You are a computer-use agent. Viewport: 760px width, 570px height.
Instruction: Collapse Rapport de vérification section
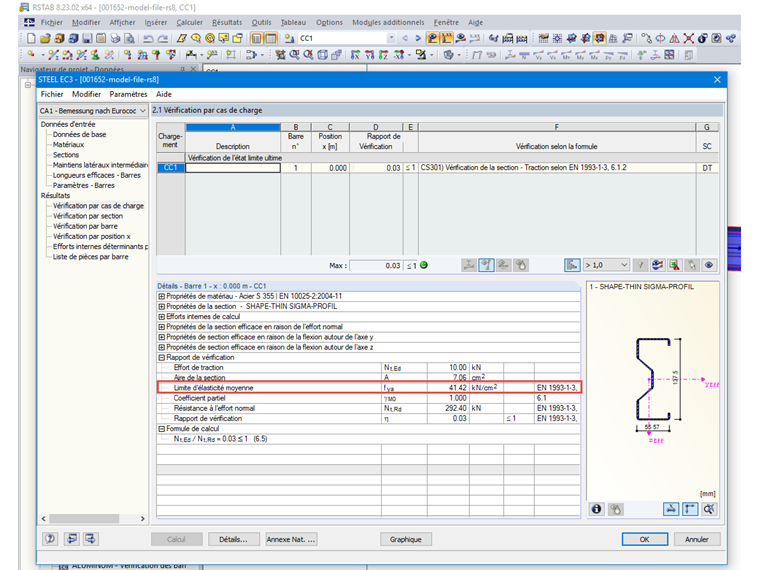(x=161, y=357)
